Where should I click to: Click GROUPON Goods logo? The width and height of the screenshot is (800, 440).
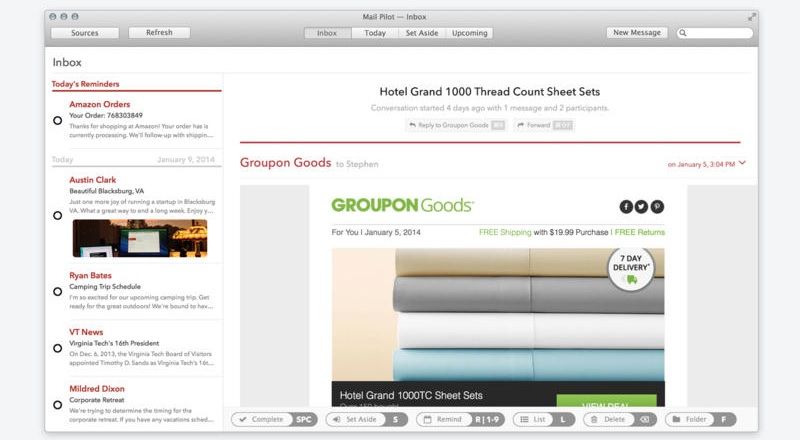click(403, 205)
